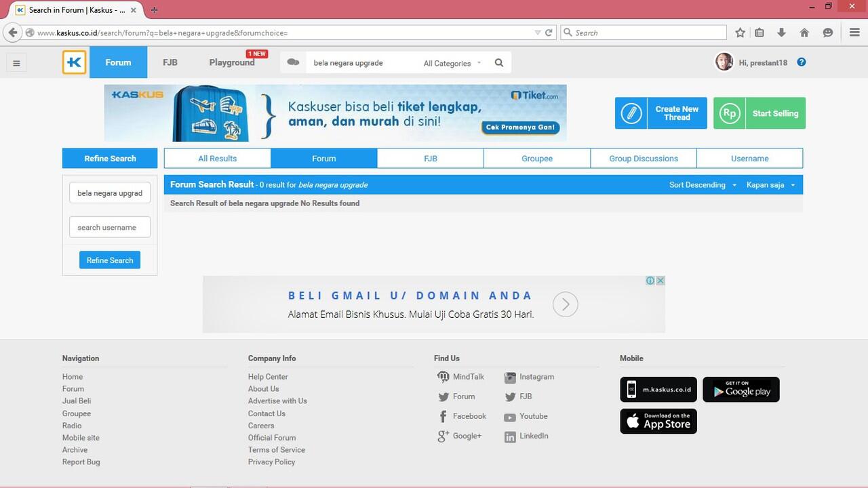Bookmark this page with the star icon
This screenshot has width=868, height=488.
741,33
